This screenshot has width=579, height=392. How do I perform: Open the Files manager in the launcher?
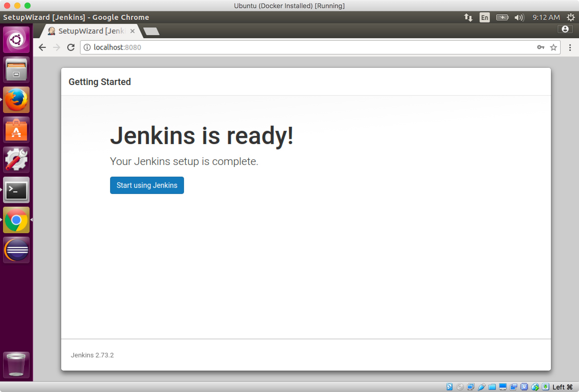(x=16, y=70)
